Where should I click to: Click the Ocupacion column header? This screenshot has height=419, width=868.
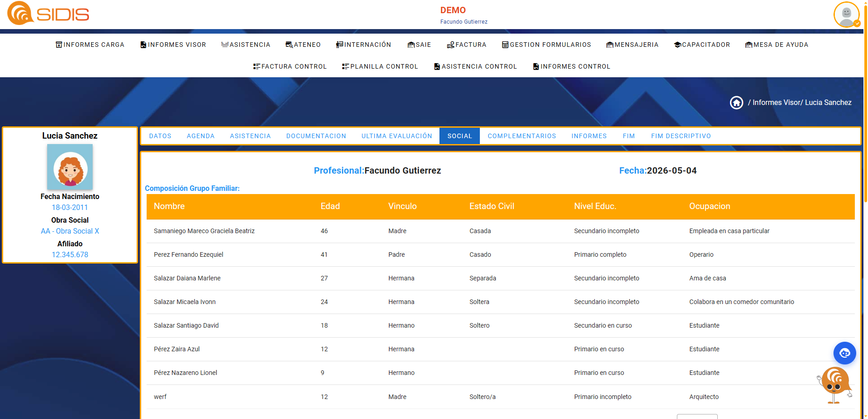coord(710,206)
